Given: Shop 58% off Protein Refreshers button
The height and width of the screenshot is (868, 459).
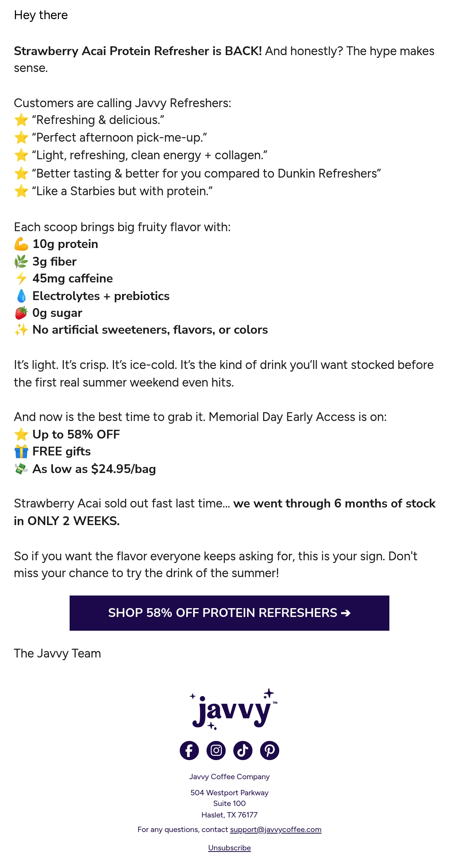Looking at the screenshot, I should [x=229, y=613].
